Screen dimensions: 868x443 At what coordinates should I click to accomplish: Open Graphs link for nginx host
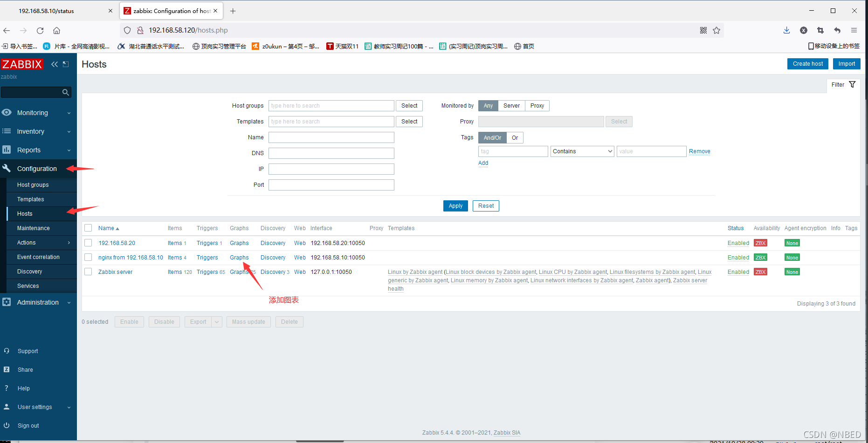coord(239,258)
